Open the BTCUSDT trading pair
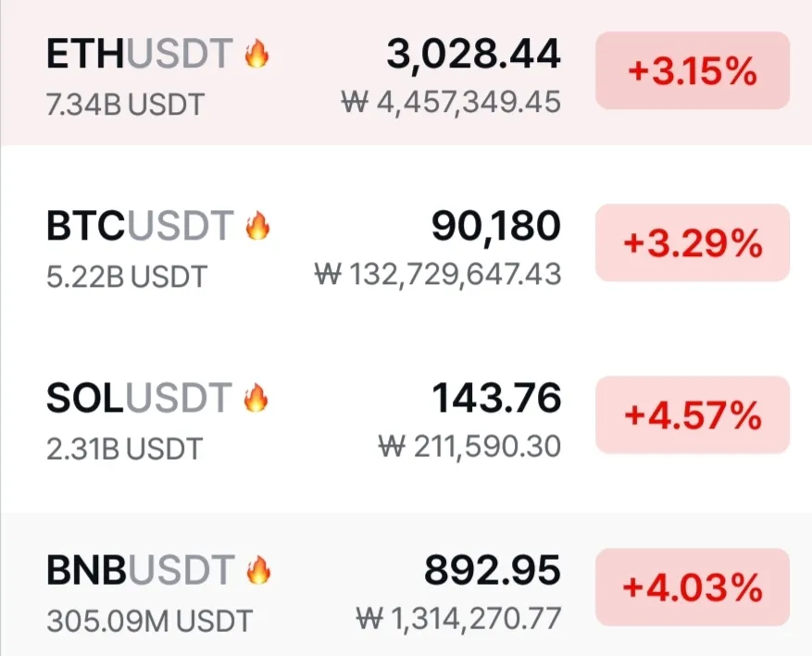The image size is (812, 656). (x=139, y=226)
